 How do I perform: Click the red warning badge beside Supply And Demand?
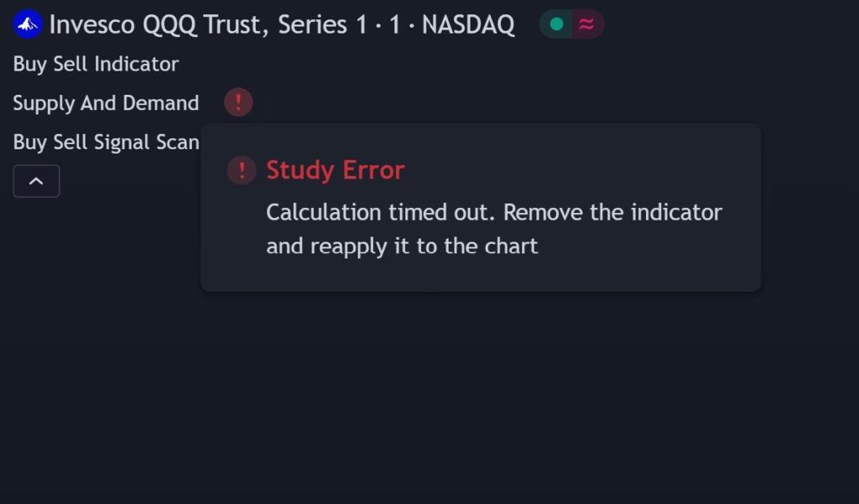(x=238, y=102)
